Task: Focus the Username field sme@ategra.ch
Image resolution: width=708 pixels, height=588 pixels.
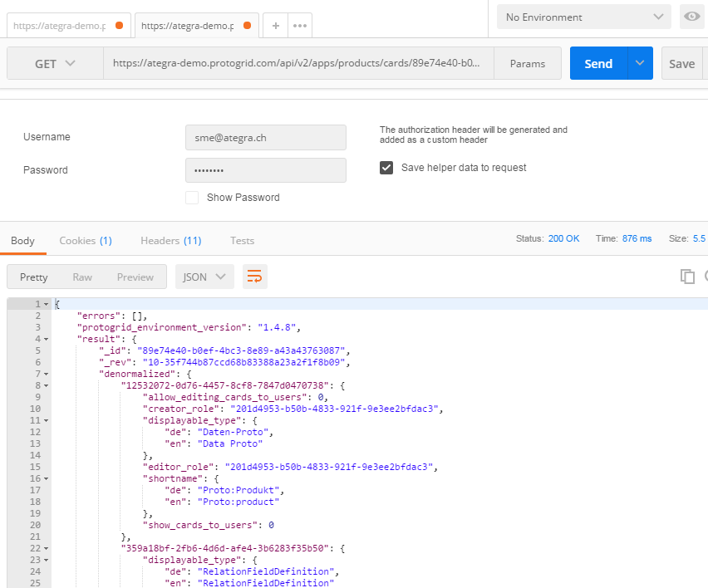Action: pyautogui.click(x=266, y=138)
